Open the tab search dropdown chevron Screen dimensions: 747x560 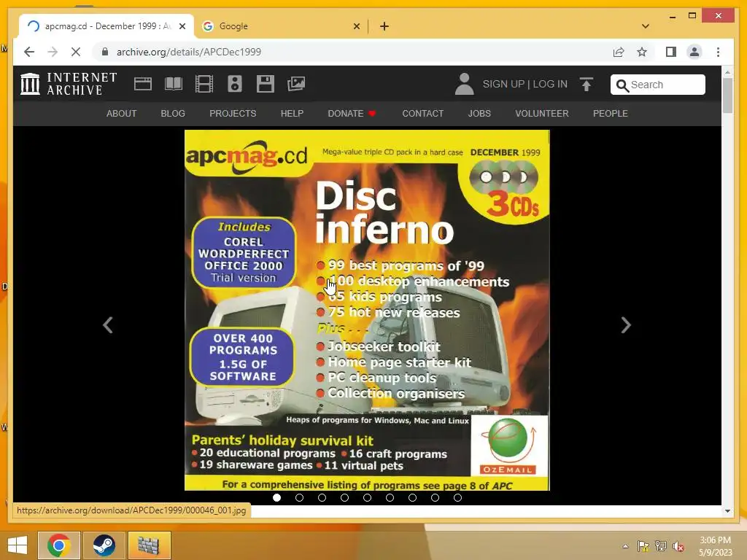pyautogui.click(x=646, y=26)
